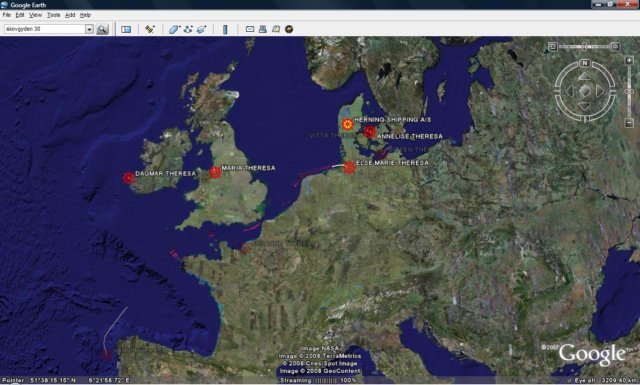Expand the search history dropdown arrow
This screenshot has height=385, width=640.
coord(89,29)
